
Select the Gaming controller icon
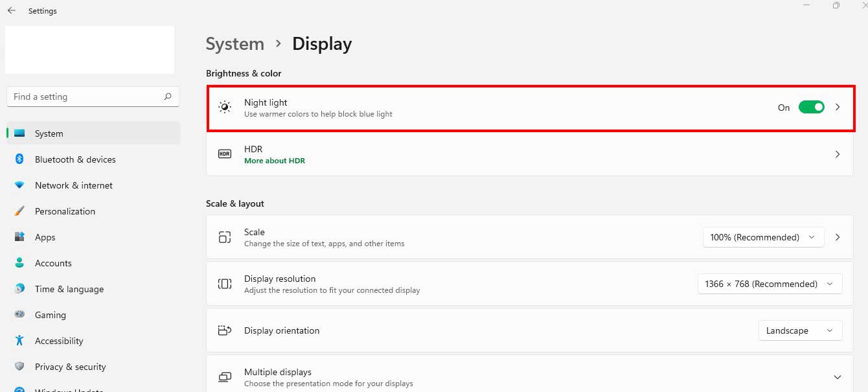[x=20, y=315]
